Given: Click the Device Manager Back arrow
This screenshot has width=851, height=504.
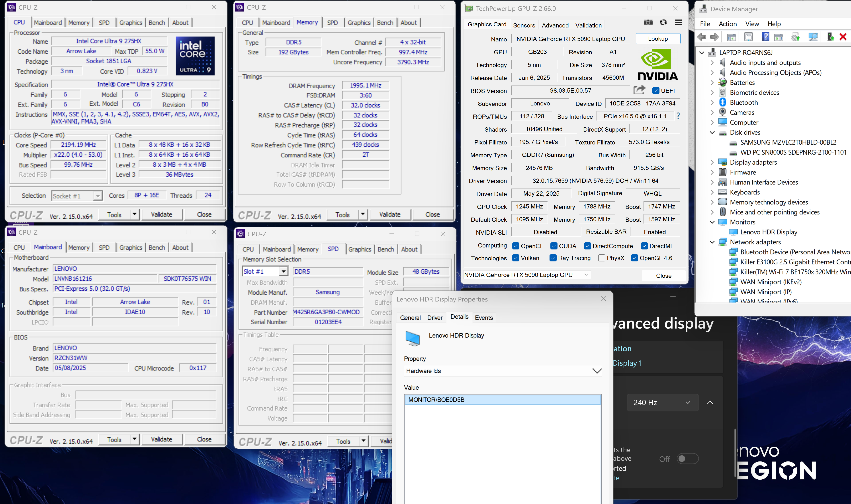Looking at the screenshot, I should 702,37.
